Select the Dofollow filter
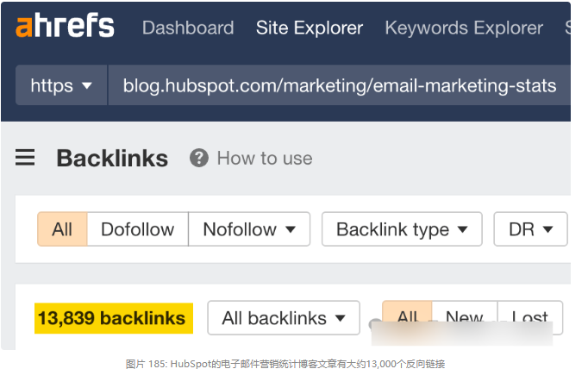This screenshot has width=588, height=369. click(137, 229)
